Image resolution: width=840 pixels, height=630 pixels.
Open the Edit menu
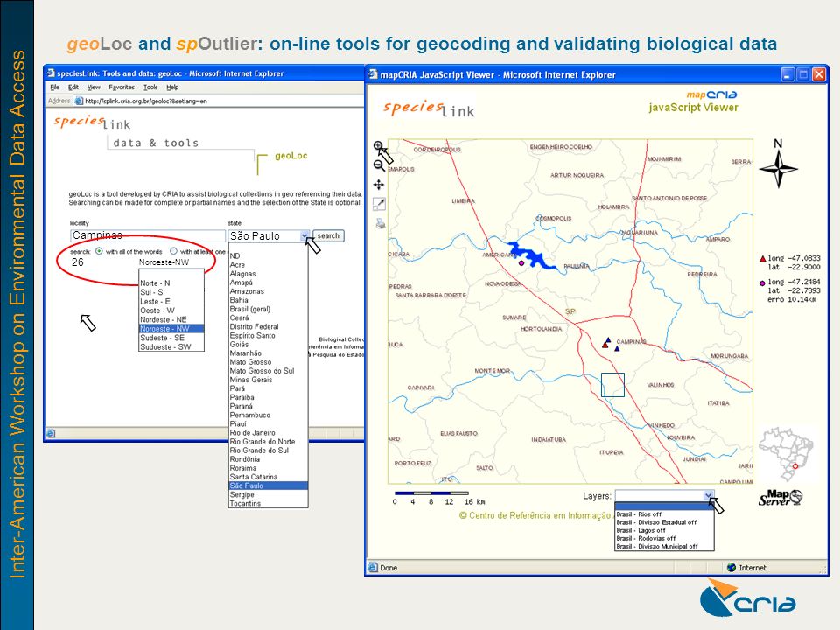coord(73,87)
